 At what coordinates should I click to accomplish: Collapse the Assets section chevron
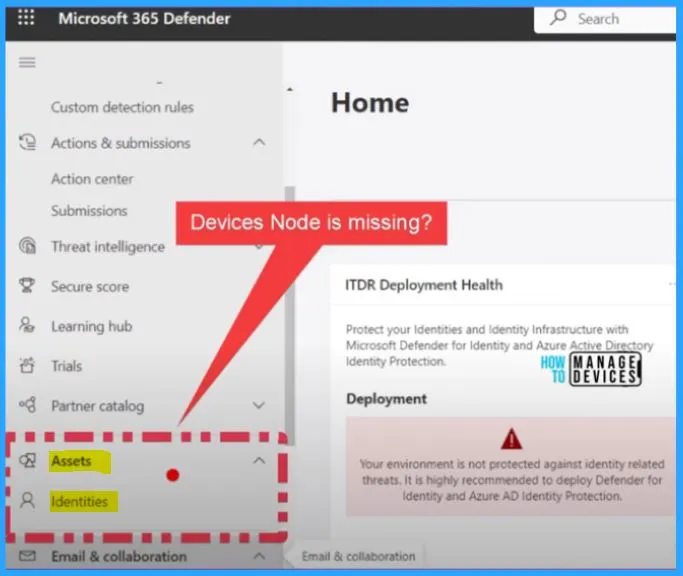pyautogui.click(x=259, y=461)
